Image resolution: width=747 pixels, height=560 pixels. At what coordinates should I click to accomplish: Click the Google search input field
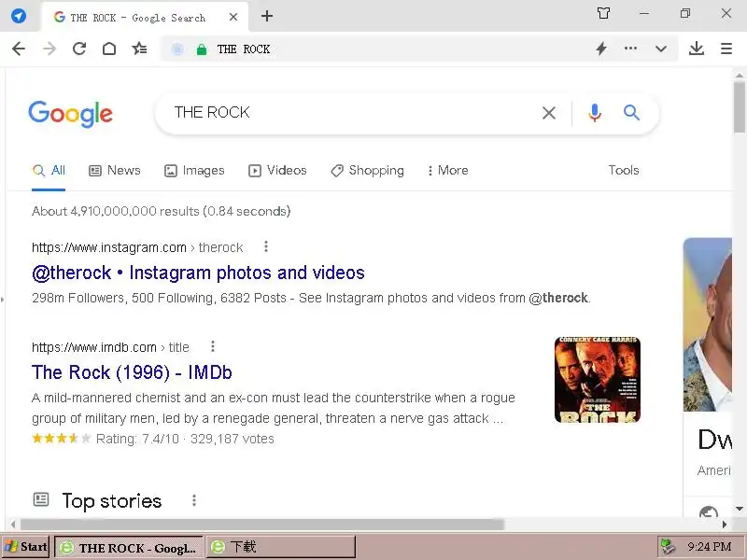click(x=353, y=113)
